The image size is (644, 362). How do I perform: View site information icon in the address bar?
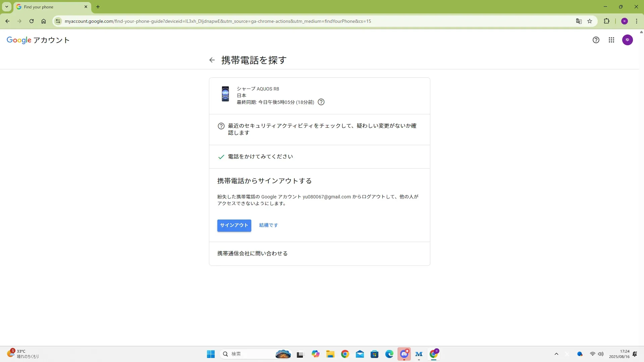coord(58,21)
